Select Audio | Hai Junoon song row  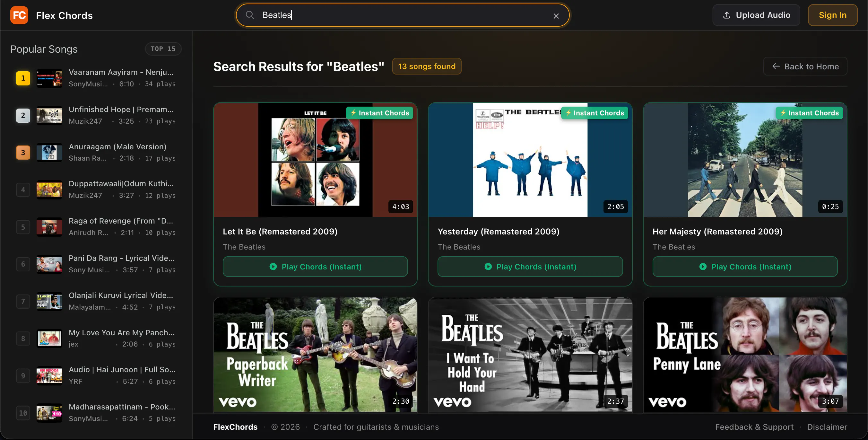(96, 375)
